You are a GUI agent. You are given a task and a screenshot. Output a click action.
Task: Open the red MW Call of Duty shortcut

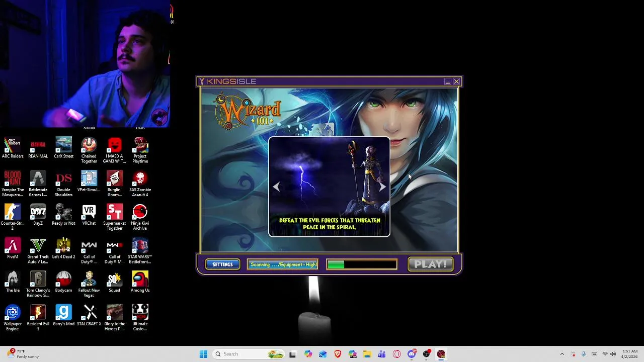[x=114, y=251]
